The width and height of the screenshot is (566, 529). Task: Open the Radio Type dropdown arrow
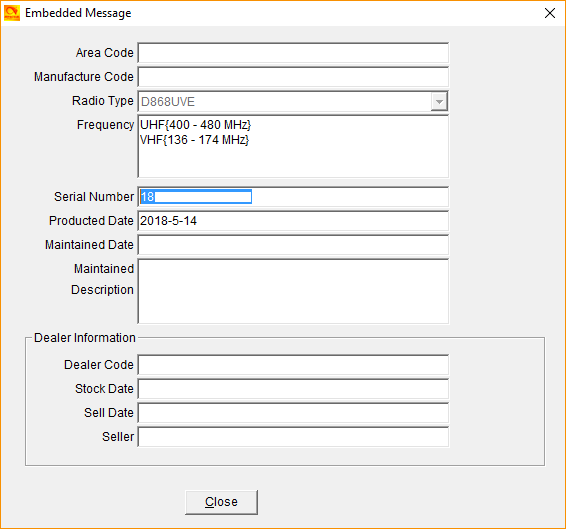[439, 101]
